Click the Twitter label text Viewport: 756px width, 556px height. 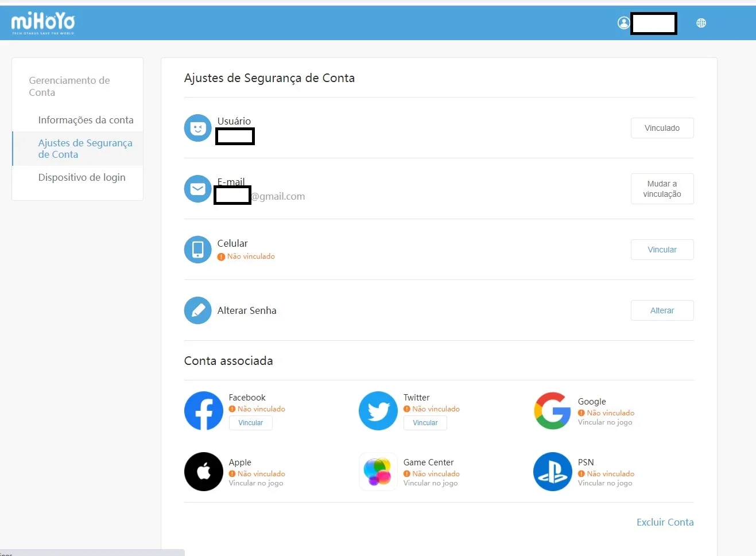click(416, 398)
